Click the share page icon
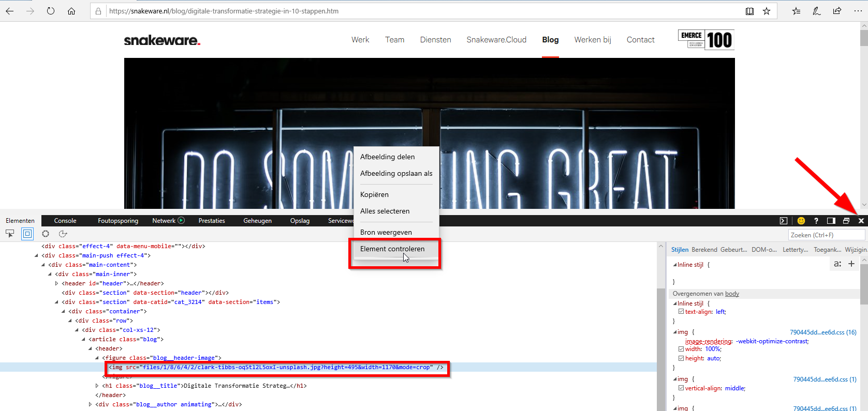This screenshot has height=411, width=868. point(837,11)
